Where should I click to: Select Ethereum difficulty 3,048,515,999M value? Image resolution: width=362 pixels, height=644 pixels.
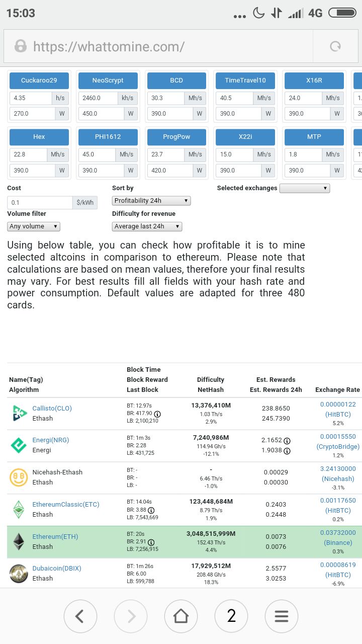(x=211, y=533)
